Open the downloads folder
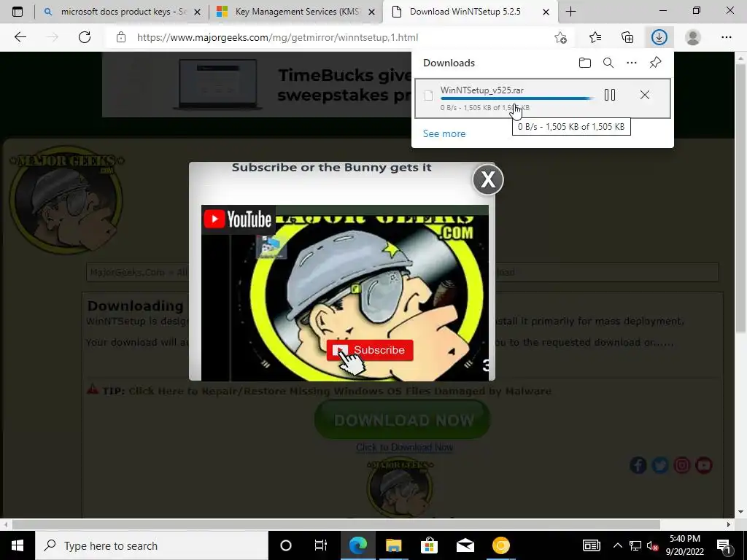 [584, 63]
